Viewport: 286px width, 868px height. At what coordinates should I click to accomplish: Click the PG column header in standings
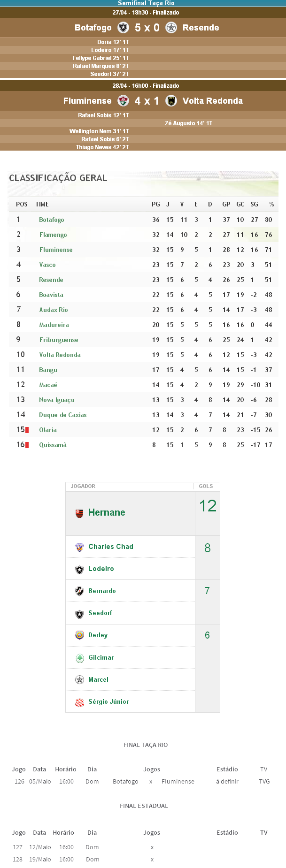coord(156,204)
